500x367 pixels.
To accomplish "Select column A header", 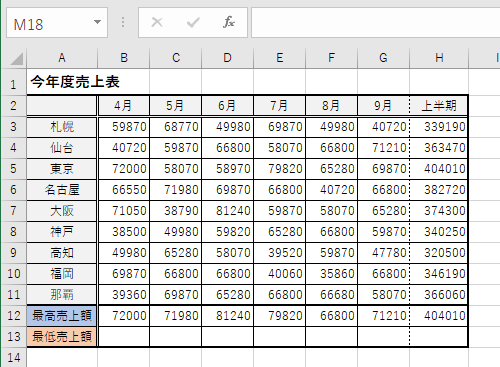I will pyautogui.click(x=62, y=58).
